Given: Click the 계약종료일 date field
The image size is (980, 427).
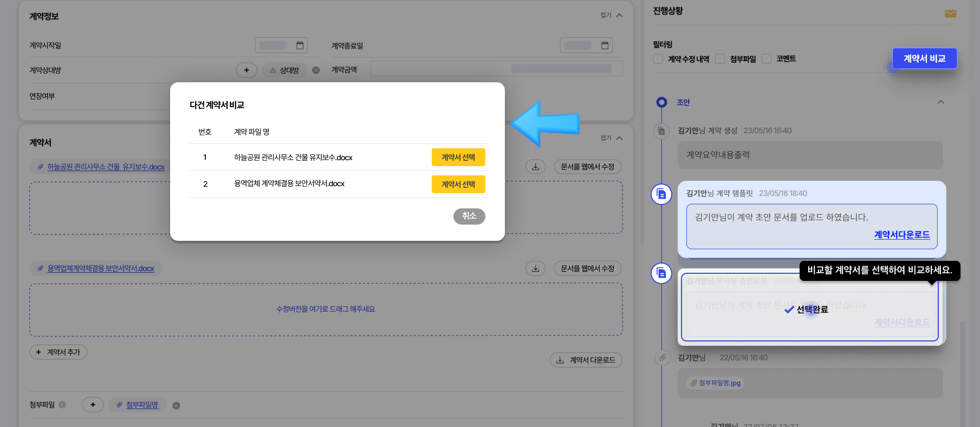Looking at the screenshot, I should [586, 45].
